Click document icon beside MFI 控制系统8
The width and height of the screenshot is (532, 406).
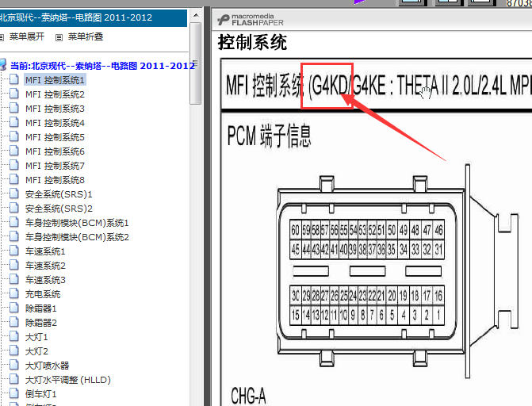tap(14, 179)
